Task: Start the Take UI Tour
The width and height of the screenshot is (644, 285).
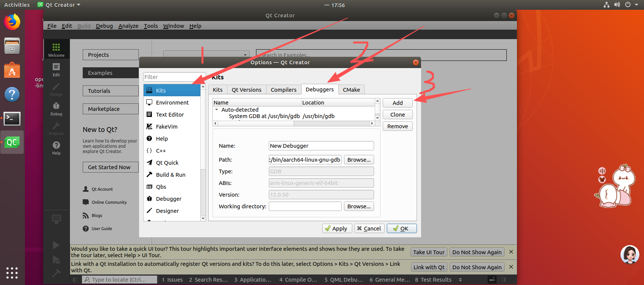Action: coord(429,252)
